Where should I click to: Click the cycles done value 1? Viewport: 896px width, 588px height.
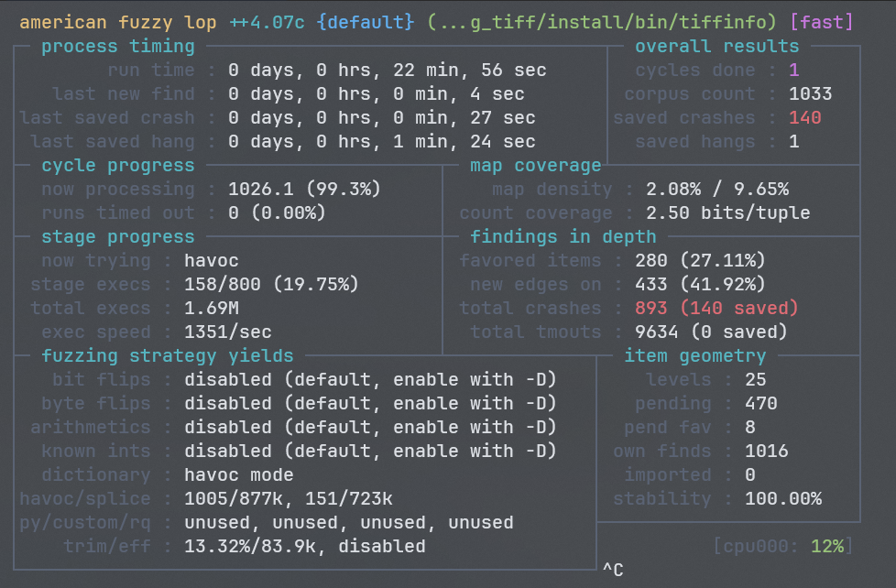(793, 71)
